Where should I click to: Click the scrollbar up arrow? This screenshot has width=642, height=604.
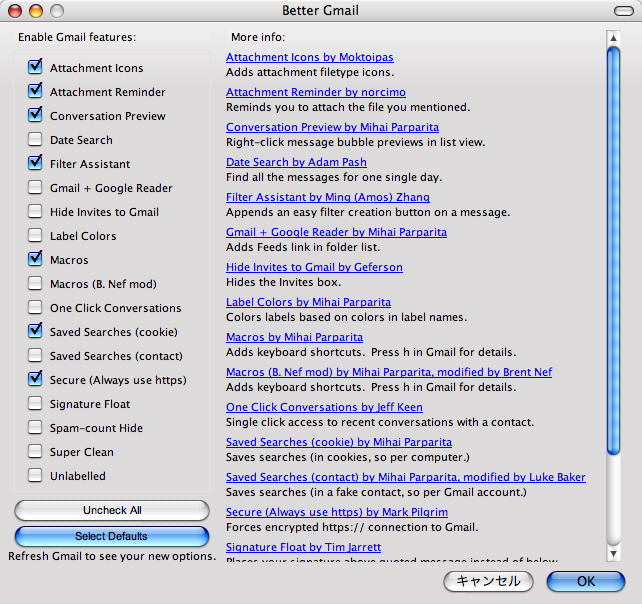coord(613,38)
